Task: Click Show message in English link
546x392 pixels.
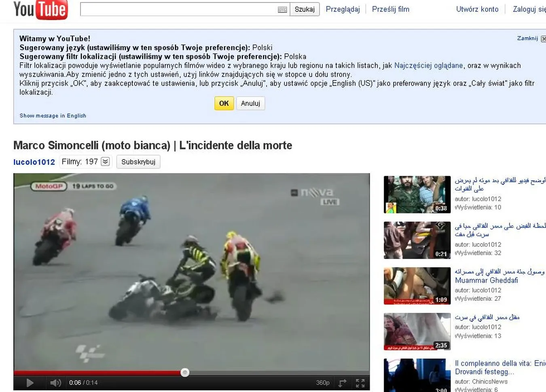Action: point(53,116)
